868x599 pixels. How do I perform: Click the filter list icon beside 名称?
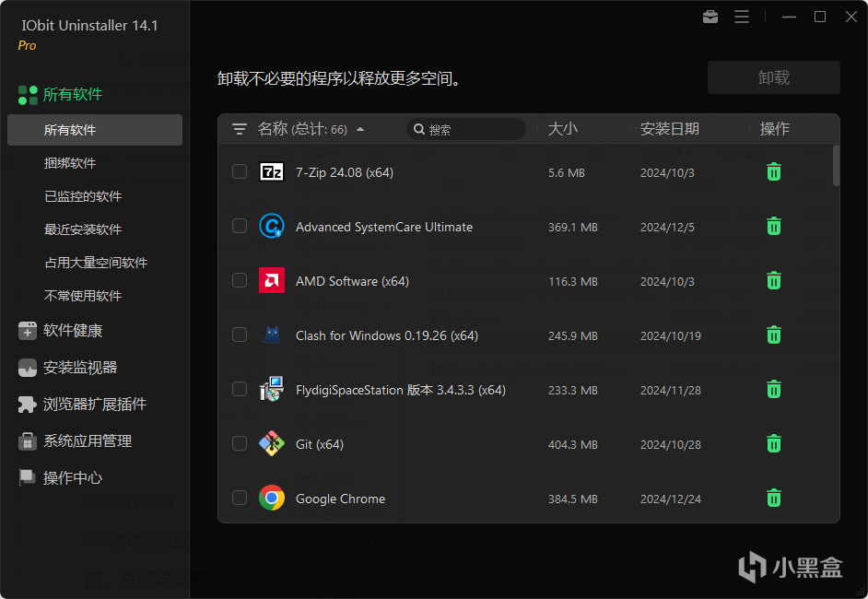(x=240, y=129)
